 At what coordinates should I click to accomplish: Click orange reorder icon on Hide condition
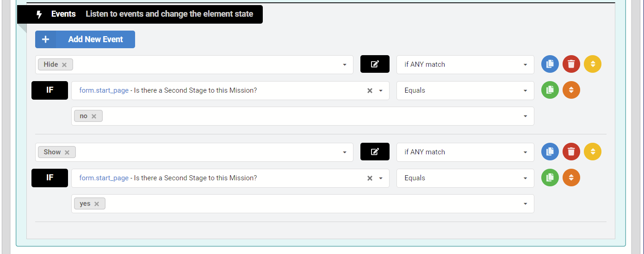click(x=571, y=90)
